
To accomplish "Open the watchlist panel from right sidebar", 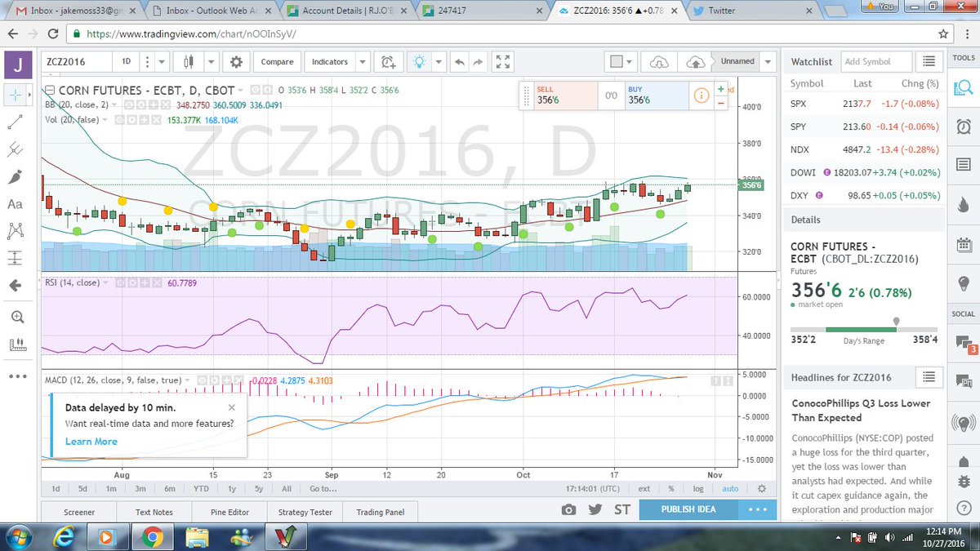I will click(963, 87).
